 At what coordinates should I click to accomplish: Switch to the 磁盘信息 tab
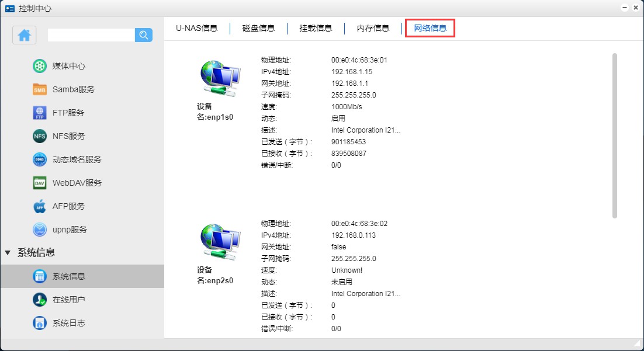pos(258,28)
